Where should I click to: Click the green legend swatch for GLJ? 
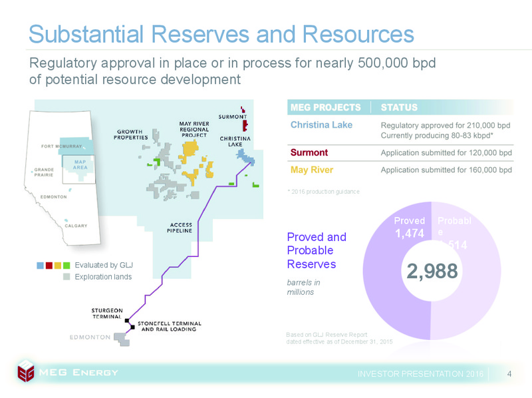(x=66, y=266)
